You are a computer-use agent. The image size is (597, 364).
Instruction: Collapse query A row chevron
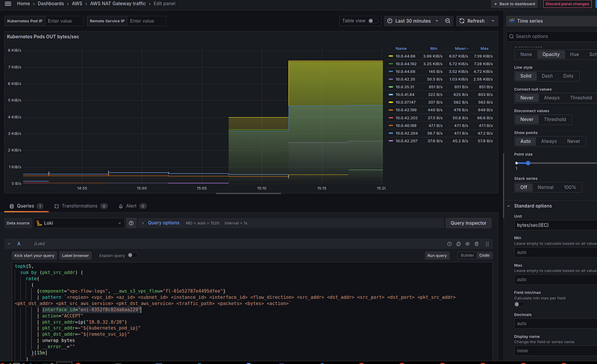click(9, 244)
